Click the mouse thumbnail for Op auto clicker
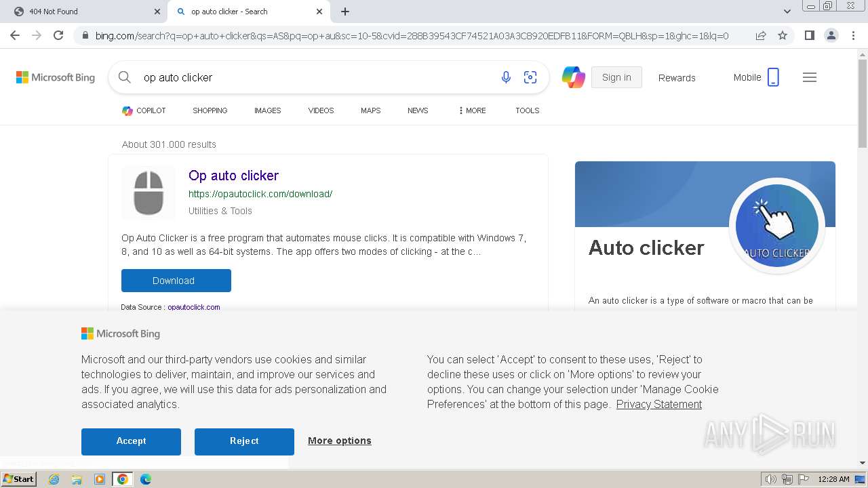 click(x=149, y=192)
